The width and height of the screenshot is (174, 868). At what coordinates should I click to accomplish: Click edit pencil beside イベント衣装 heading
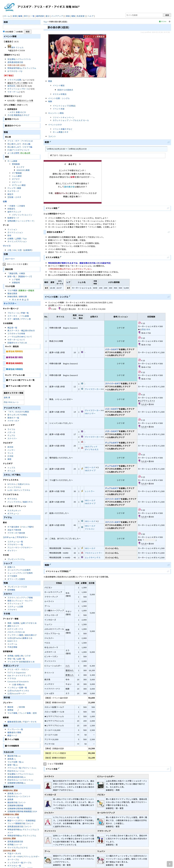click(x=59, y=769)
